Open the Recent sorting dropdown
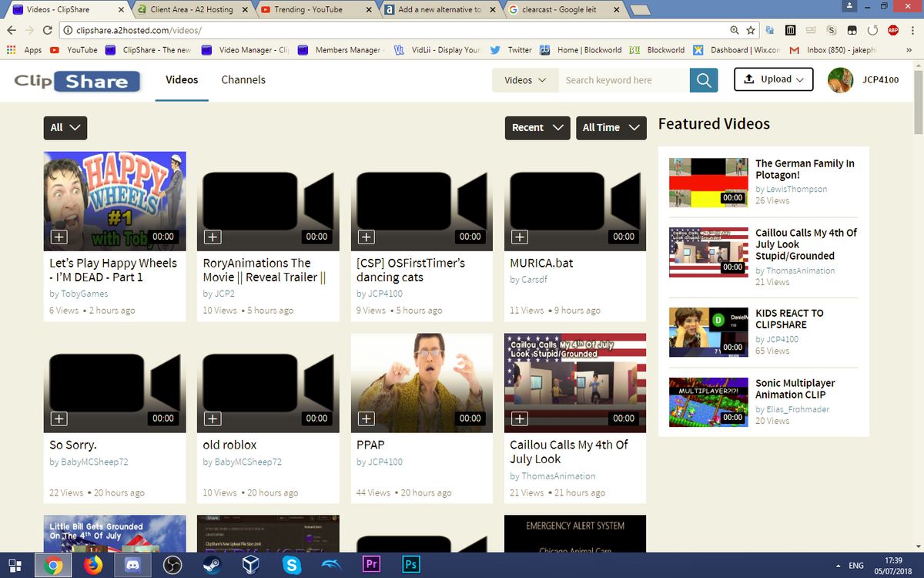The image size is (924, 578). [x=537, y=128]
